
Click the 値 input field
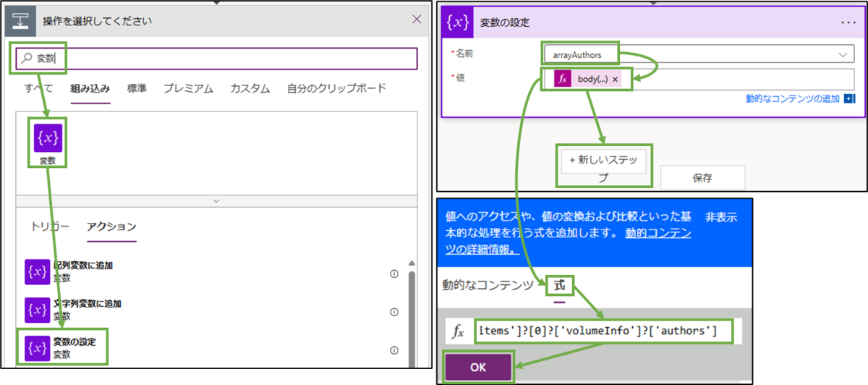698,80
